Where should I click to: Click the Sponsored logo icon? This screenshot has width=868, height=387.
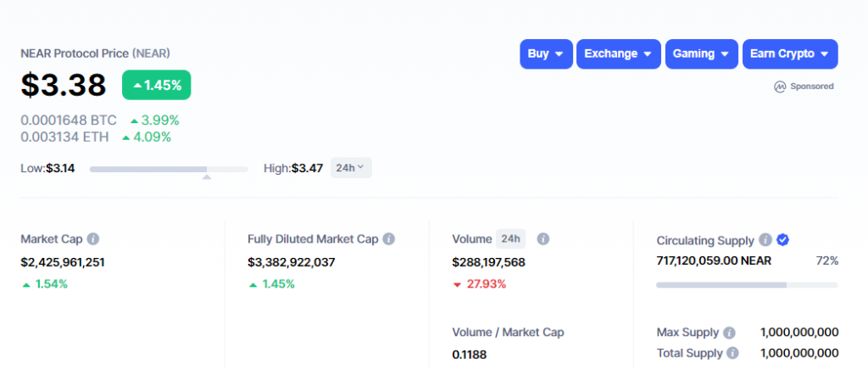pos(780,87)
